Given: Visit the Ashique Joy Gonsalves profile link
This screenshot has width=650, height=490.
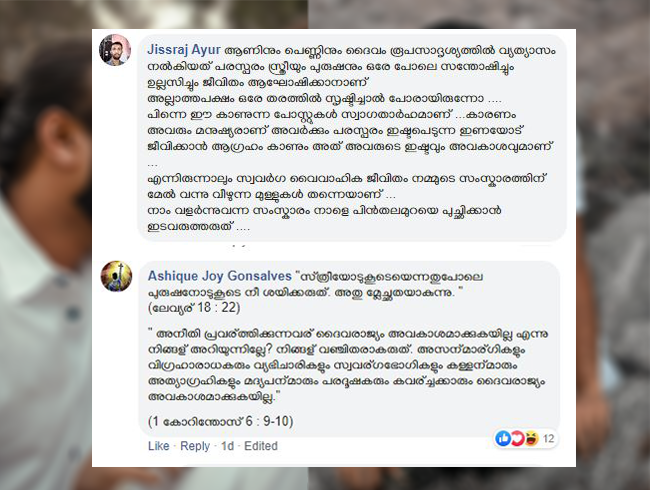Looking at the screenshot, I should tap(220, 276).
